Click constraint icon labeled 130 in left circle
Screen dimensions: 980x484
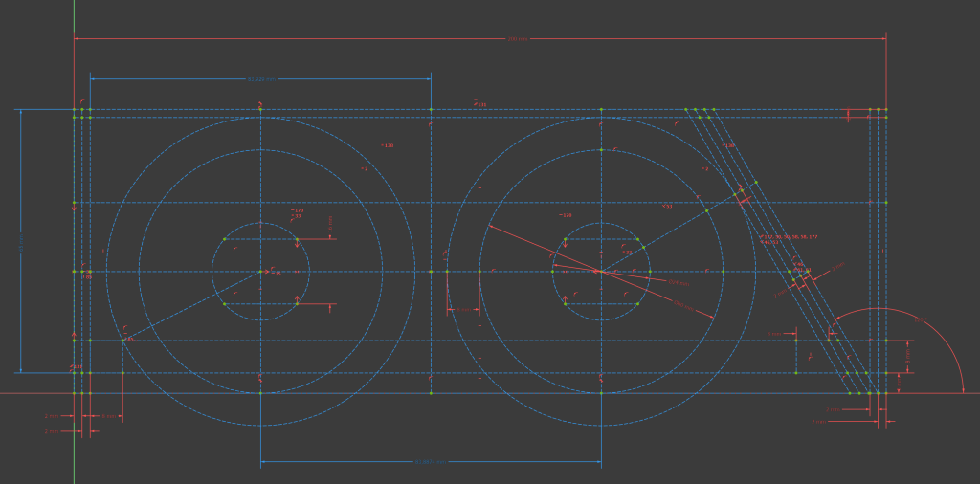pyautogui.click(x=388, y=145)
